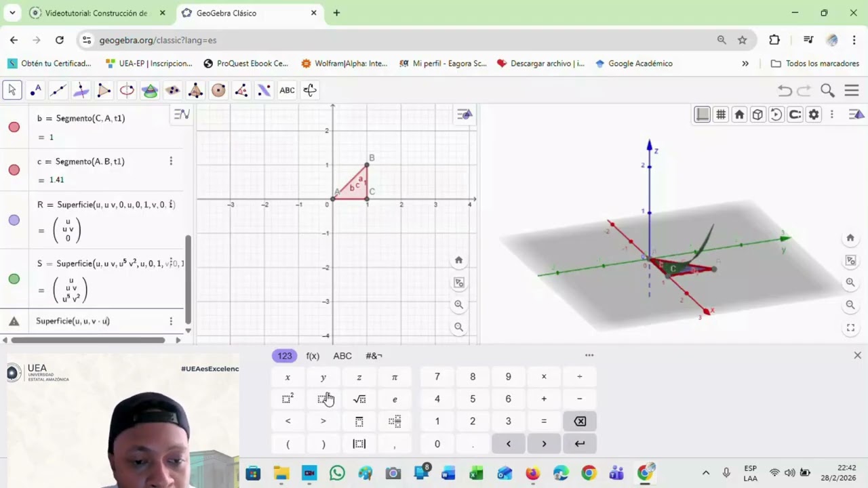The width and height of the screenshot is (868, 488).
Task: Undo the last action
Action: [785, 90]
